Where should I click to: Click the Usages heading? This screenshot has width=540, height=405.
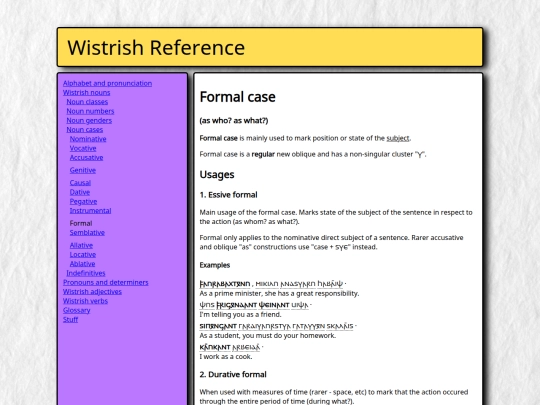click(217, 175)
